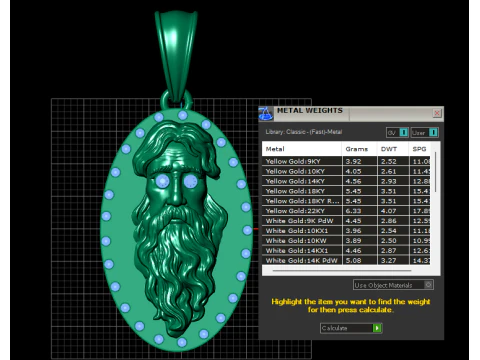Sort by the DWT column header
This screenshot has width=480, height=360.
(x=393, y=149)
